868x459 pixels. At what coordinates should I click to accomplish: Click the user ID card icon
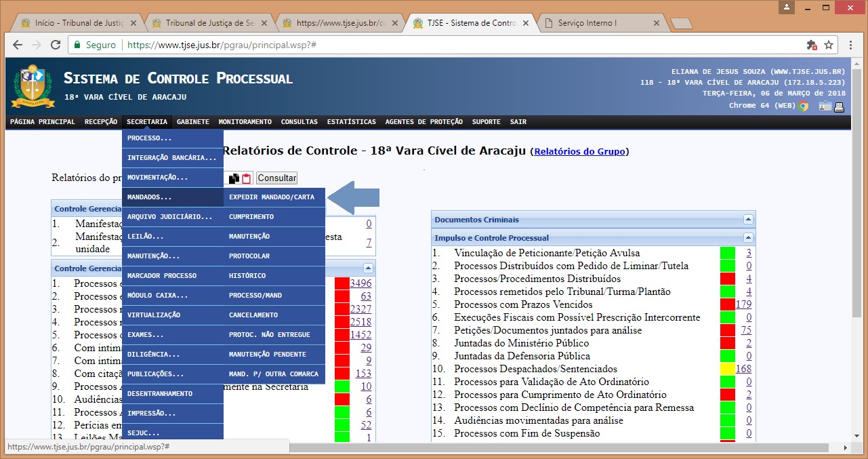tap(825, 106)
